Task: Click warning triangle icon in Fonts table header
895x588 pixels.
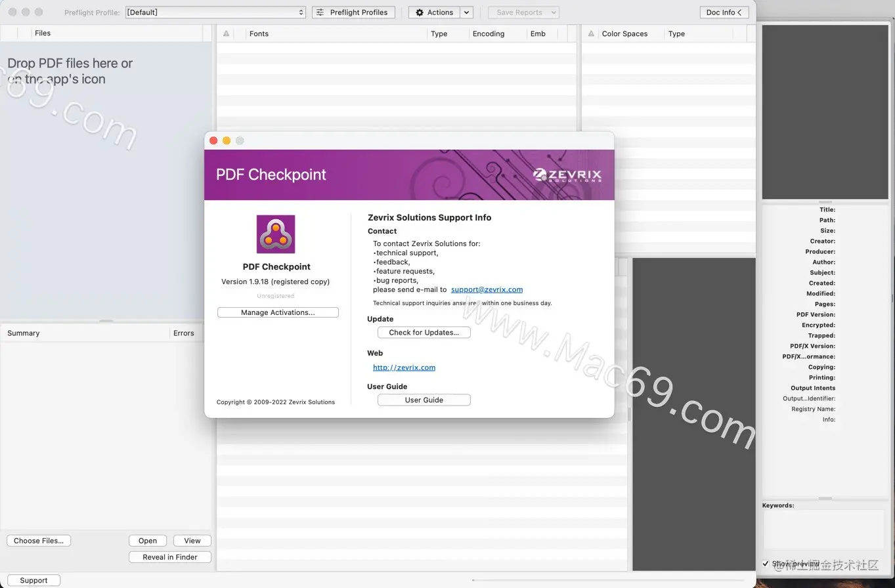Action: pos(226,33)
